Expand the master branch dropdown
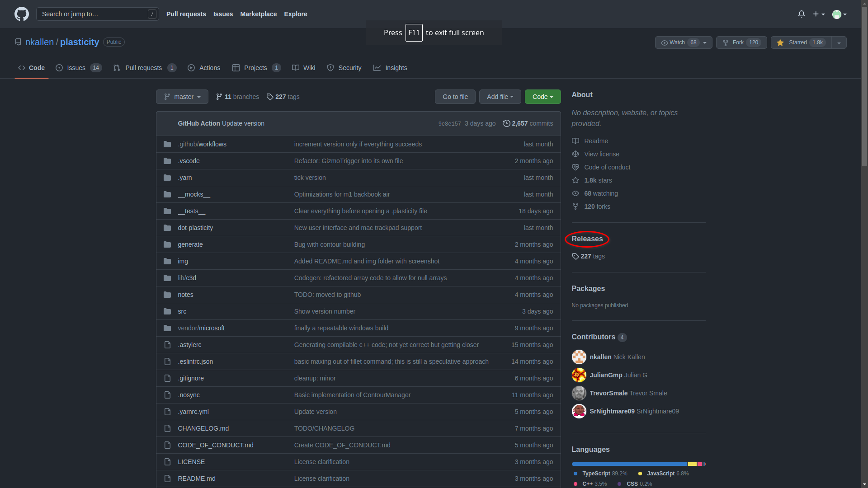The image size is (868, 488). click(182, 97)
